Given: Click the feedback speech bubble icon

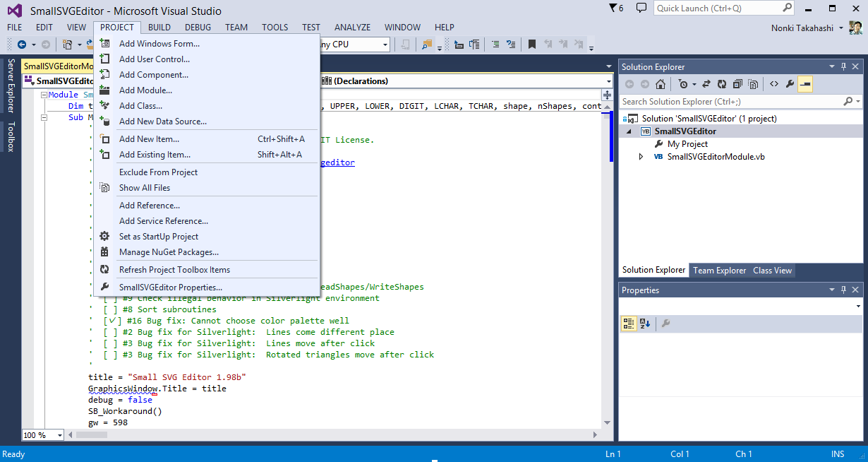Looking at the screenshot, I should (641, 8).
